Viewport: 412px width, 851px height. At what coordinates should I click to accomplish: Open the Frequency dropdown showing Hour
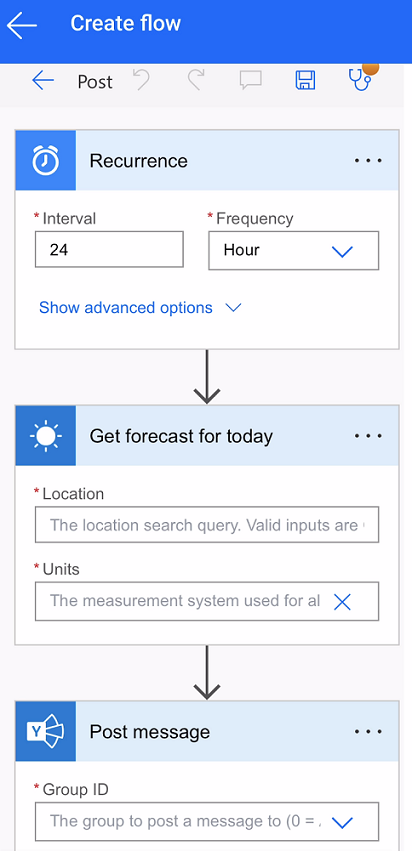click(294, 251)
